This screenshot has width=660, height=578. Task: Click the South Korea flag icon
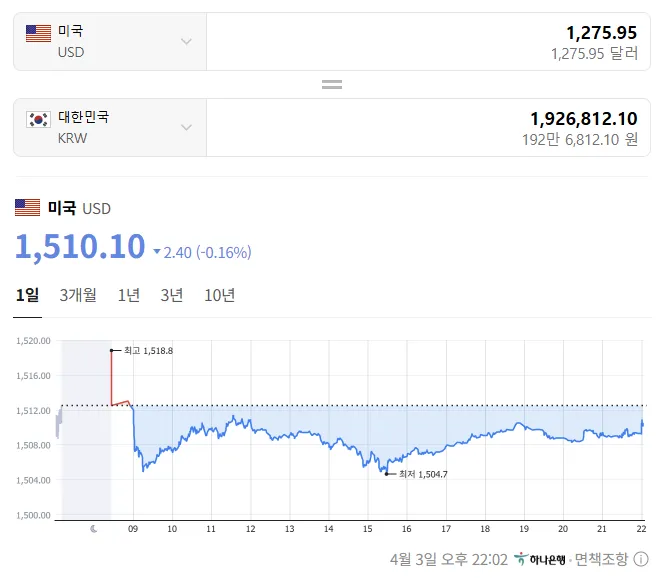click(x=38, y=120)
